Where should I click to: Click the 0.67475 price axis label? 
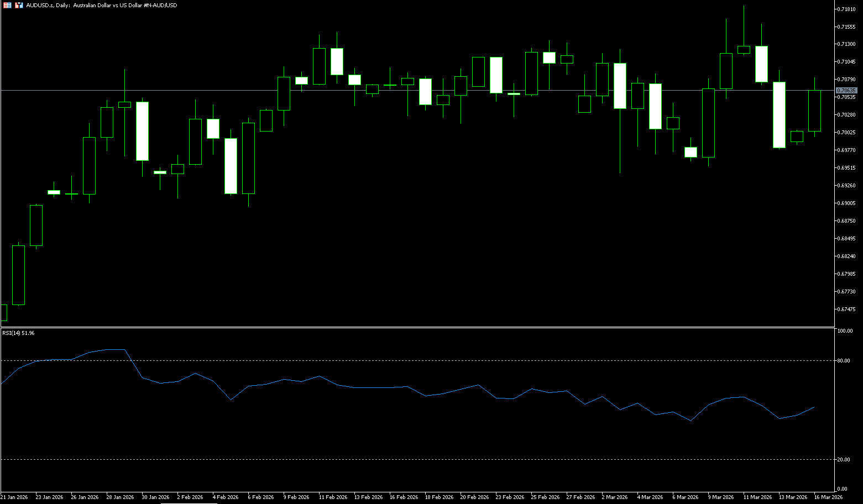coord(846,309)
